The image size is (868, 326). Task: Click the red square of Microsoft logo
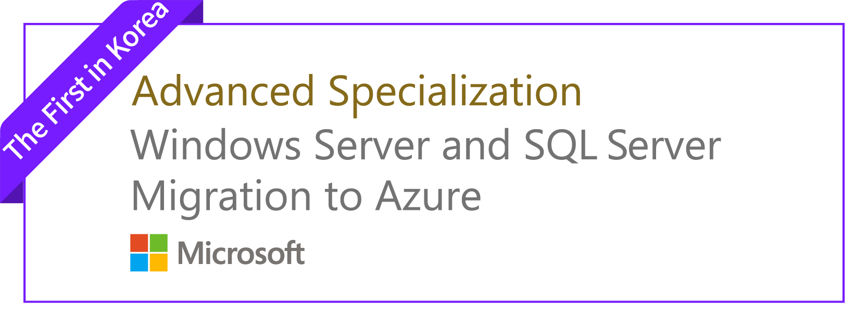point(139,243)
